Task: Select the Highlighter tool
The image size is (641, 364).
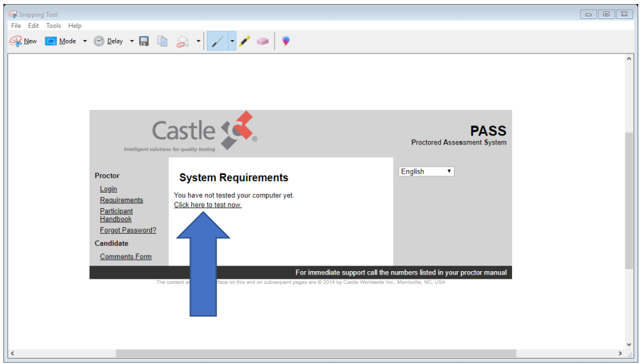Action: pos(244,41)
